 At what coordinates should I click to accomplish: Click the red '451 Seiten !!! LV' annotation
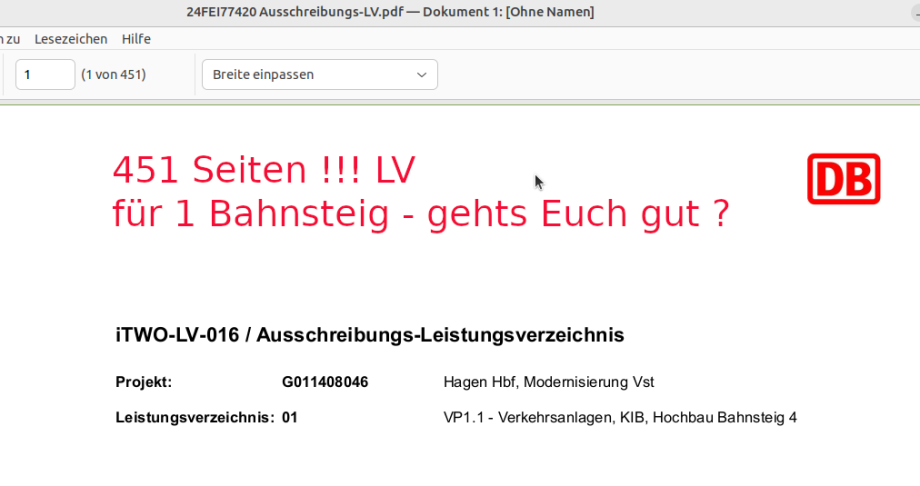[263, 171]
